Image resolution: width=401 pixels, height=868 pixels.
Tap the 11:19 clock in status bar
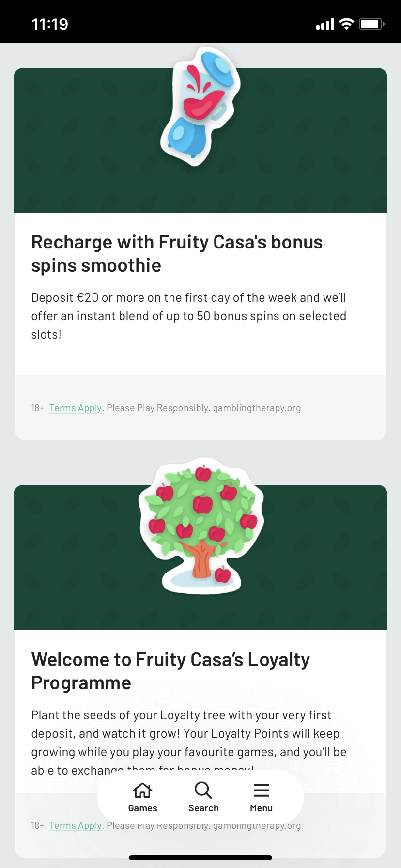(x=50, y=24)
